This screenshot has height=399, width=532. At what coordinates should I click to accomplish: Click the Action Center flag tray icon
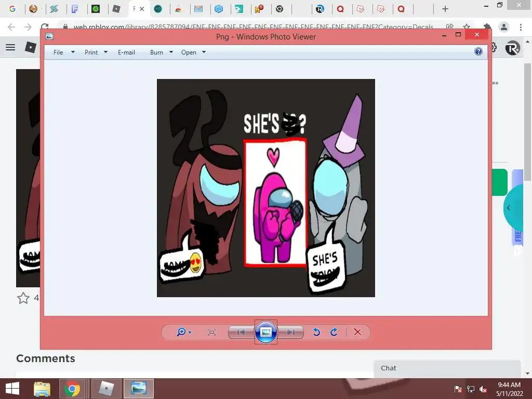point(458,389)
